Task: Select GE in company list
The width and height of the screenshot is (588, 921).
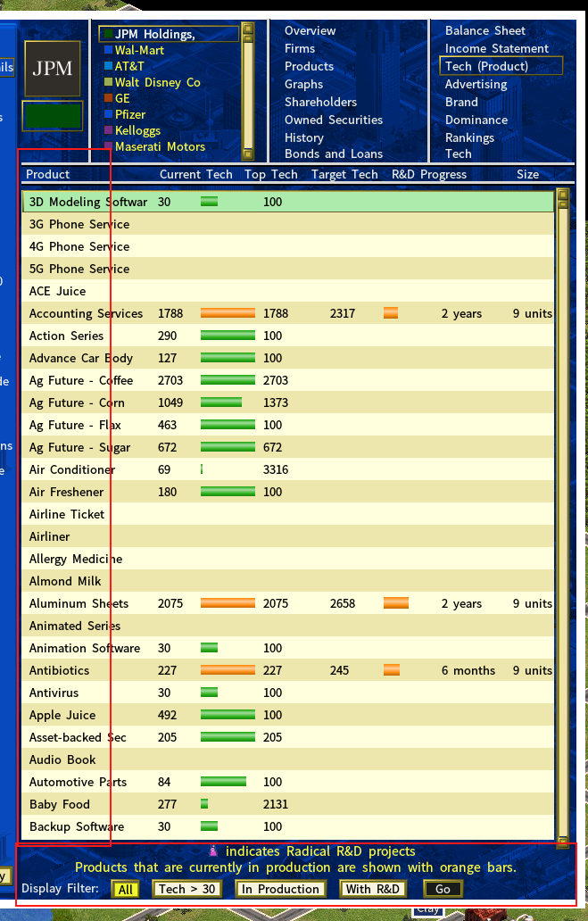Action: tap(122, 98)
